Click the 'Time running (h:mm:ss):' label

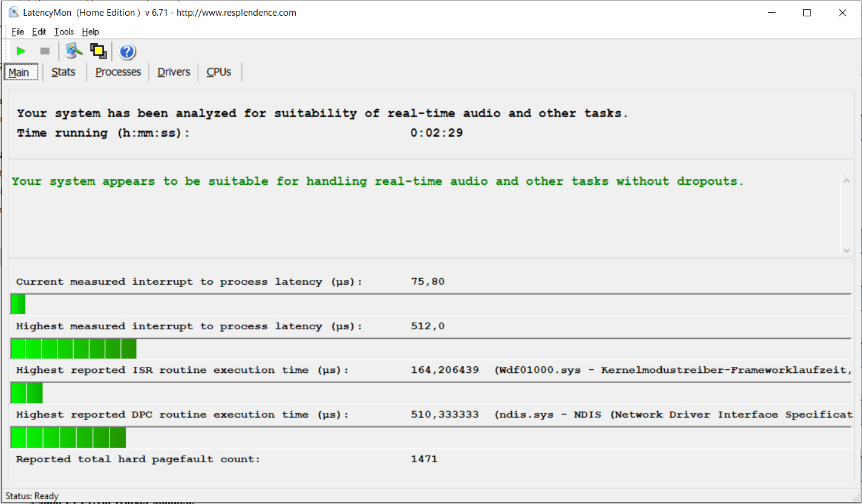click(x=103, y=133)
